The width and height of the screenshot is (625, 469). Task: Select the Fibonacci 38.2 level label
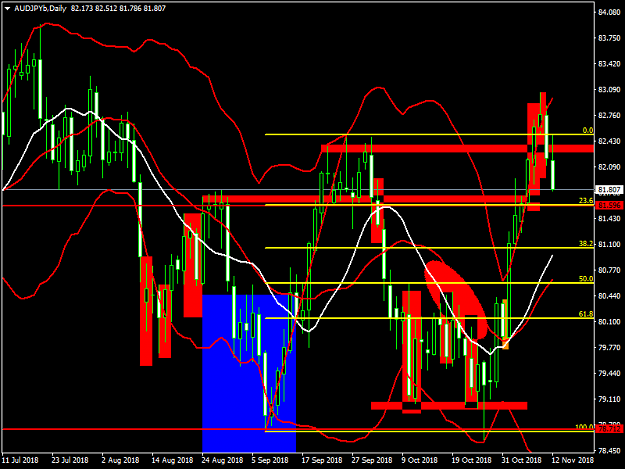coord(586,243)
